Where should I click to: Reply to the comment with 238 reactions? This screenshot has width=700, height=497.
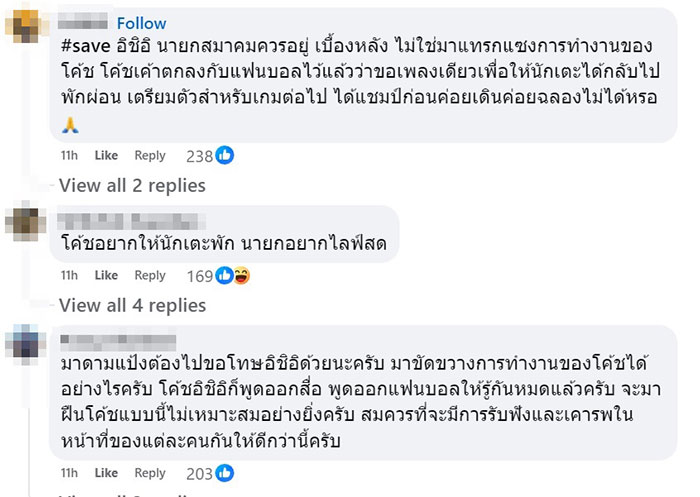click(x=150, y=155)
